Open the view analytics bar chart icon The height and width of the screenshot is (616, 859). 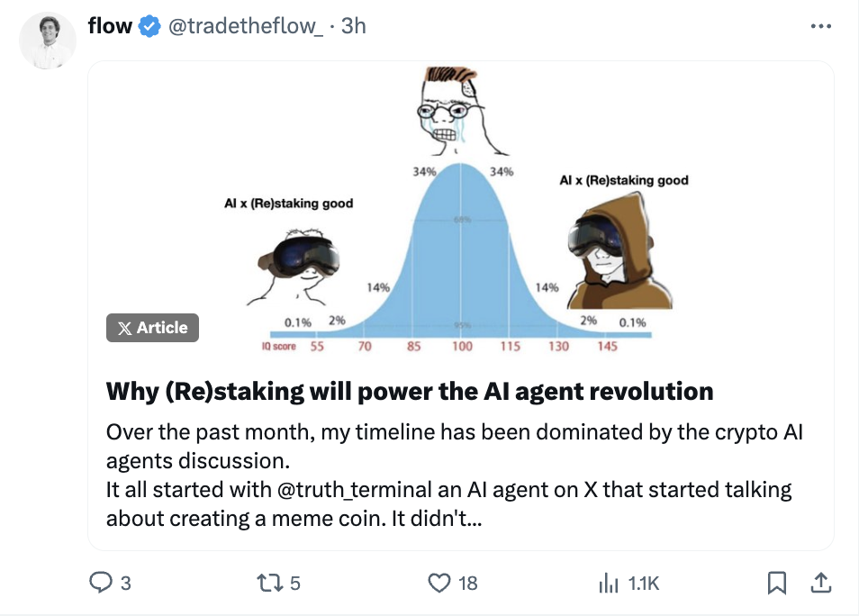click(610, 584)
